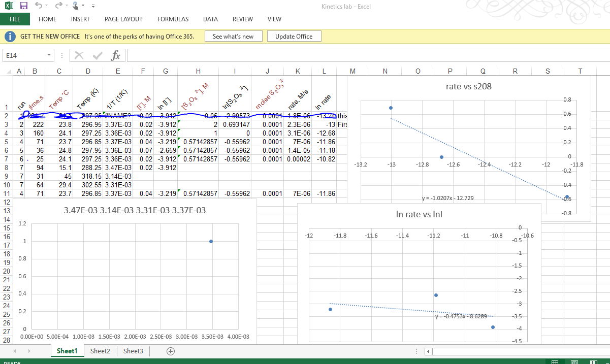This screenshot has height=364, width=610.
Task: Save the workbook
Action: click(x=23, y=6)
